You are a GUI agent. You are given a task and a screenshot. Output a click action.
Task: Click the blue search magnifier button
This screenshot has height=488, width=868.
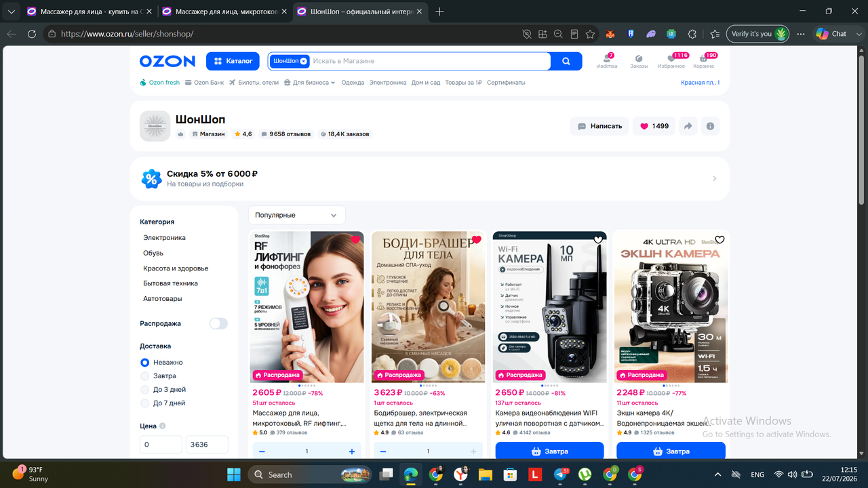tap(566, 61)
